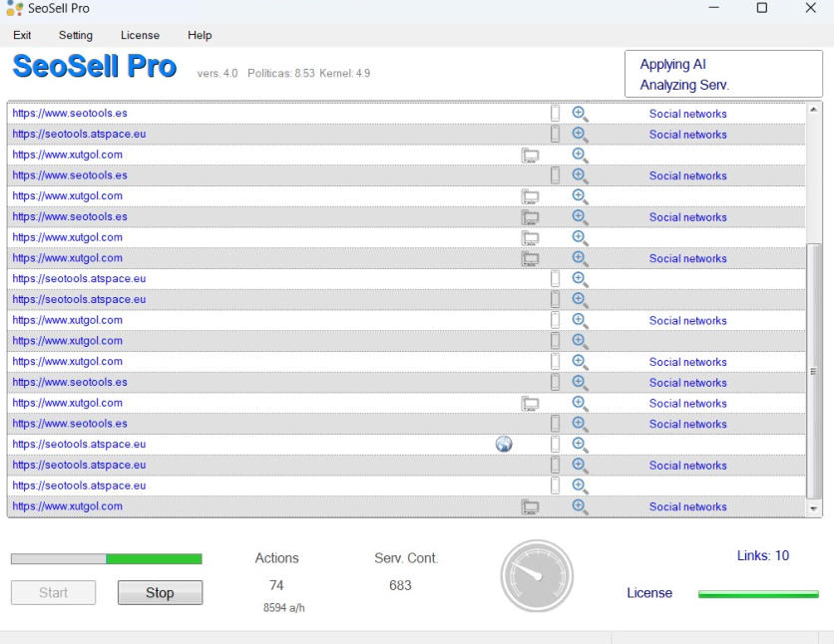The width and height of the screenshot is (834, 644).
Task: Click the Actions value 74
Action: (276, 585)
